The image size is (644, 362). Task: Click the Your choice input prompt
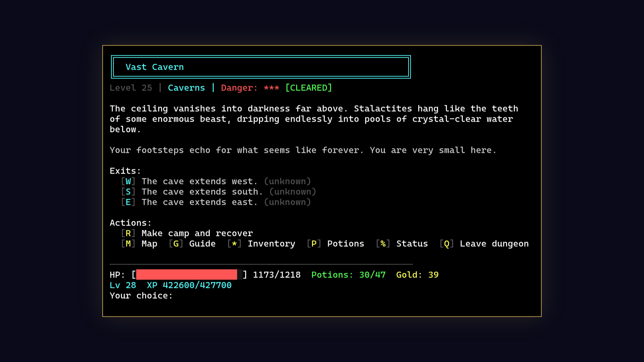click(141, 296)
